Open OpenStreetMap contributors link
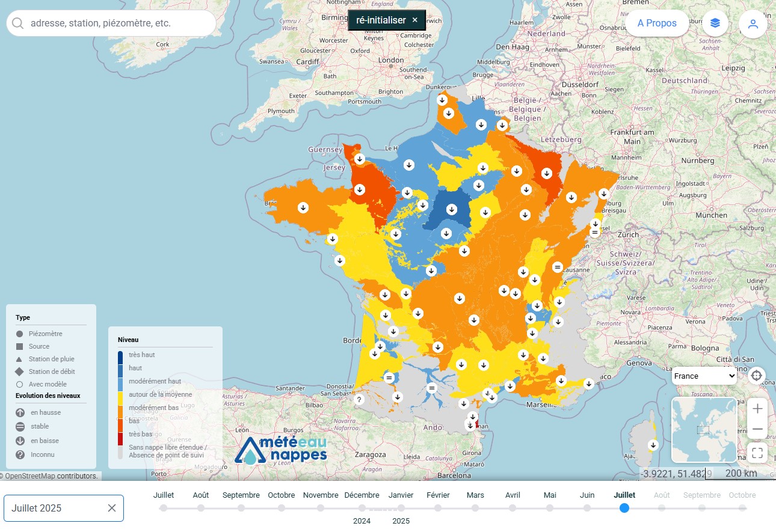 51,476
